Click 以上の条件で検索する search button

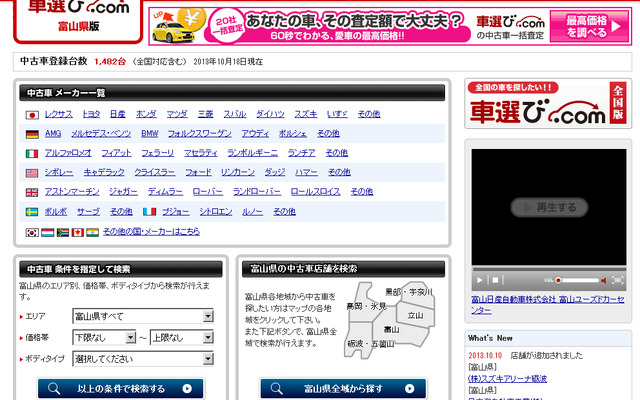(120, 389)
